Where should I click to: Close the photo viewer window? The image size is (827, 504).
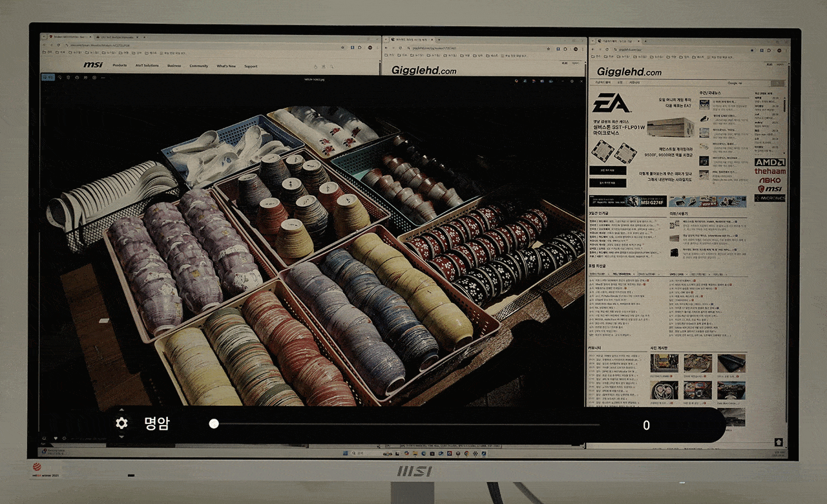(580, 81)
